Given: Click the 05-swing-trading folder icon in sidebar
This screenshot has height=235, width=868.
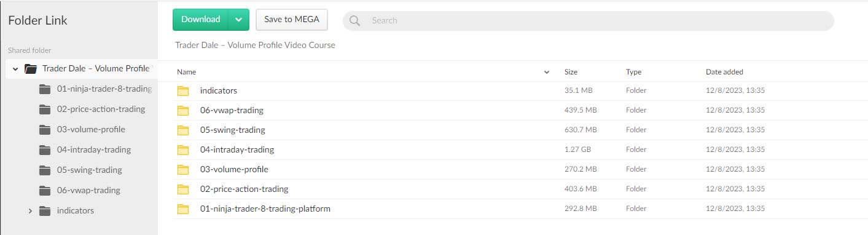Looking at the screenshot, I should point(45,170).
